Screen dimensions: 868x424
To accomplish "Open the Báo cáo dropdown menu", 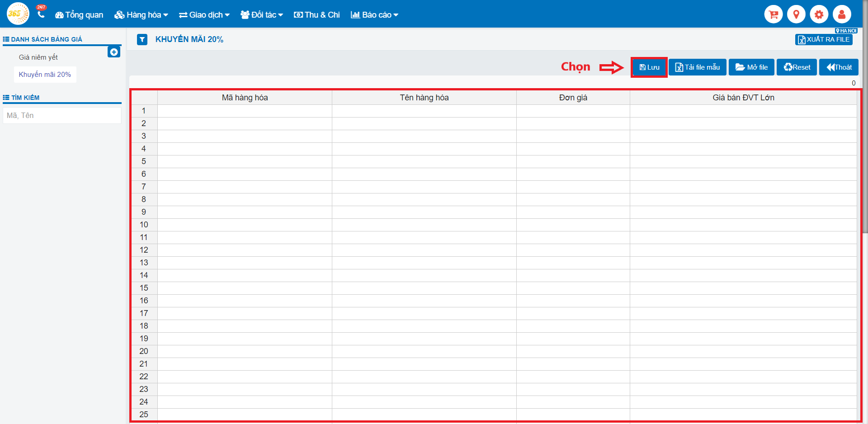I will pos(375,15).
